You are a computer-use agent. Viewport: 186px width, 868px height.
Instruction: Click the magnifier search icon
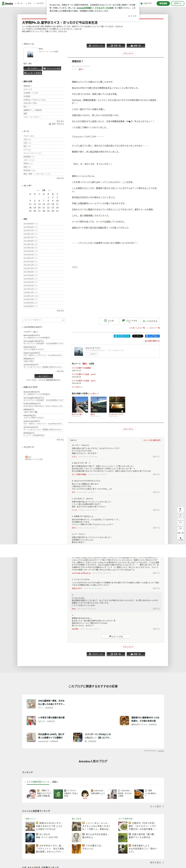[63, 320]
